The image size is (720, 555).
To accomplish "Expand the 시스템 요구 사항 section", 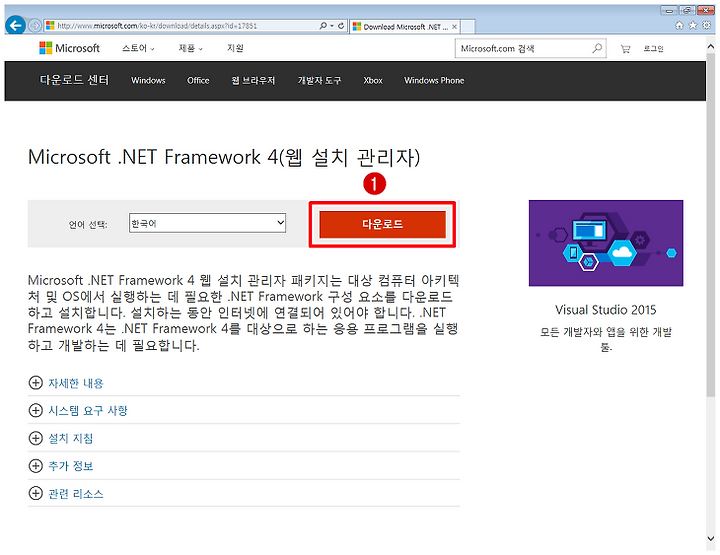I will point(78,410).
